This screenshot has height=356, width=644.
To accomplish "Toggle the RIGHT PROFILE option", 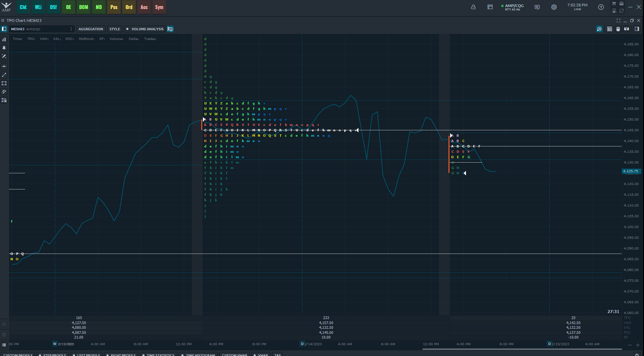I will click(121, 354).
